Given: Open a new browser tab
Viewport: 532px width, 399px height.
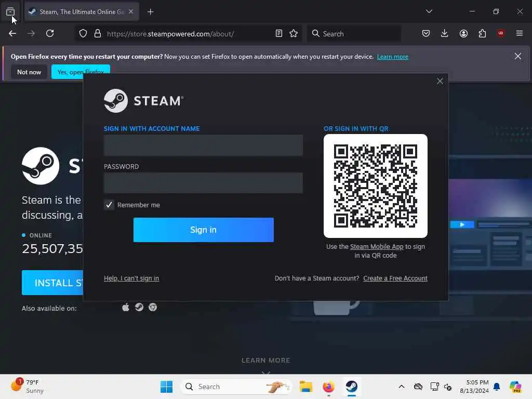Looking at the screenshot, I should [x=150, y=12].
